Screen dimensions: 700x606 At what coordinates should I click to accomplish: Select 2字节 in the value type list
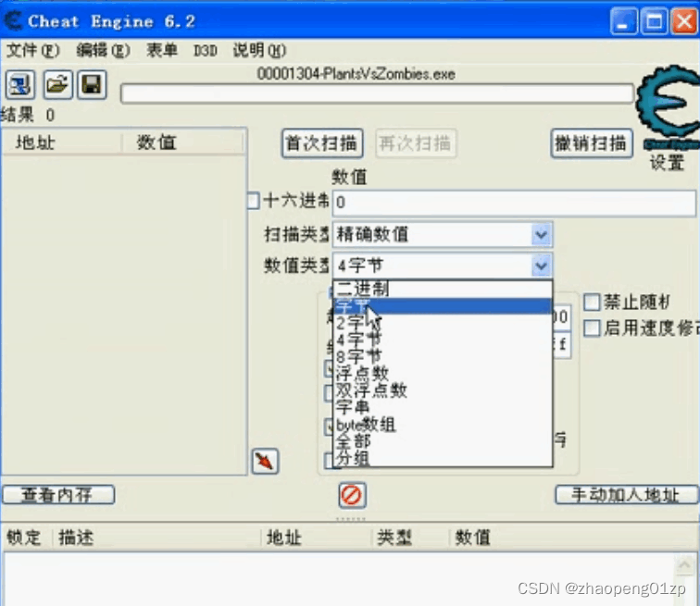point(443,323)
